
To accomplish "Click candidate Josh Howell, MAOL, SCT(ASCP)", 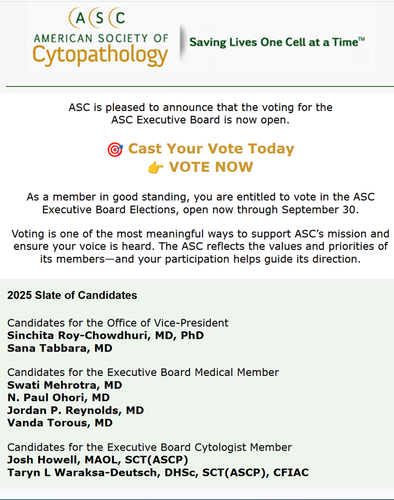I will coord(98,460).
